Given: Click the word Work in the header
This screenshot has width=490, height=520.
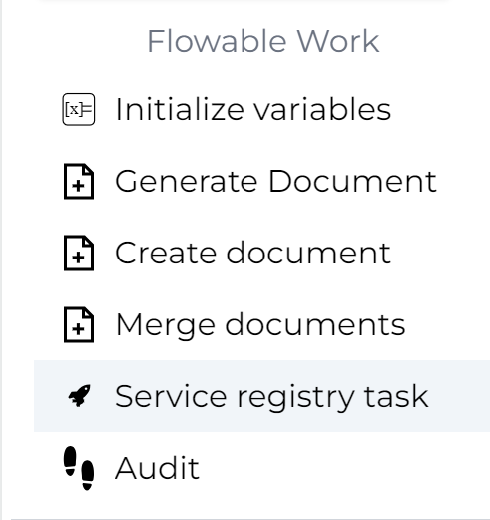Looking at the screenshot, I should (338, 41).
